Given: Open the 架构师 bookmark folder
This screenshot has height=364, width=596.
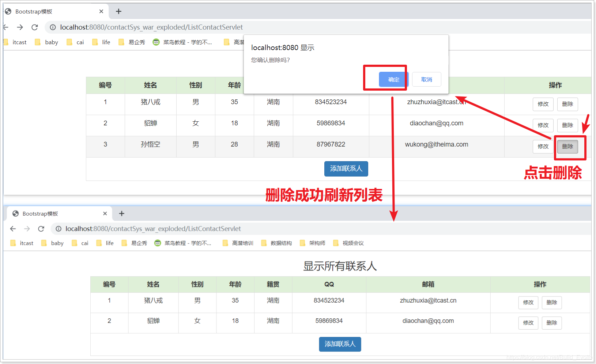Looking at the screenshot, I should pyautogui.click(x=313, y=243).
